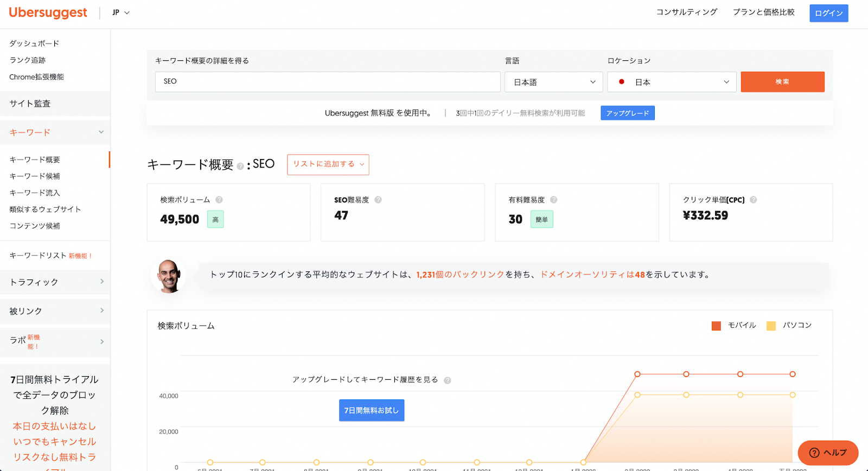The height and width of the screenshot is (471, 868).
Task: Select キーワード概要 in sidebar
Action: (x=35, y=160)
